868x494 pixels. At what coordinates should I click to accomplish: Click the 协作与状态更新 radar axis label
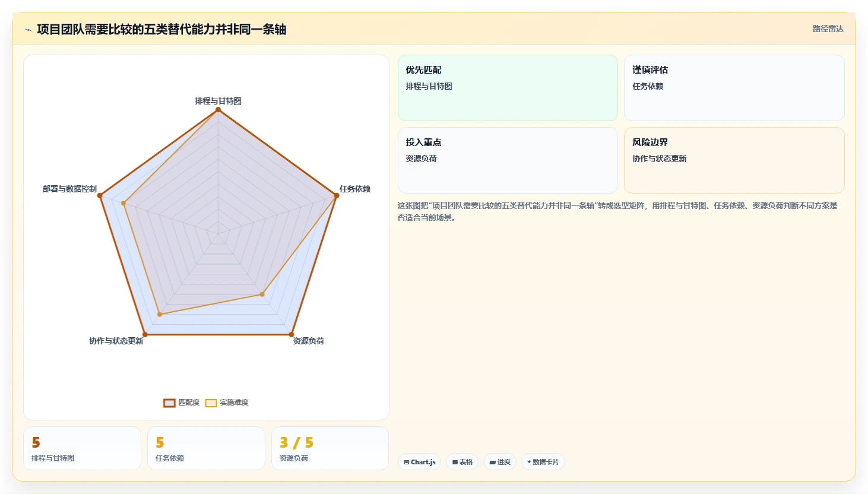[x=116, y=341]
